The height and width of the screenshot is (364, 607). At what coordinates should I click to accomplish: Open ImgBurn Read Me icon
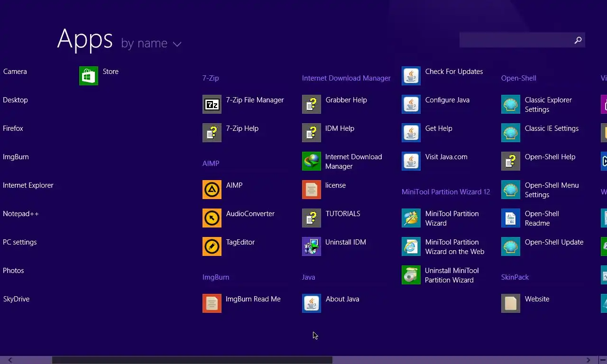click(212, 303)
